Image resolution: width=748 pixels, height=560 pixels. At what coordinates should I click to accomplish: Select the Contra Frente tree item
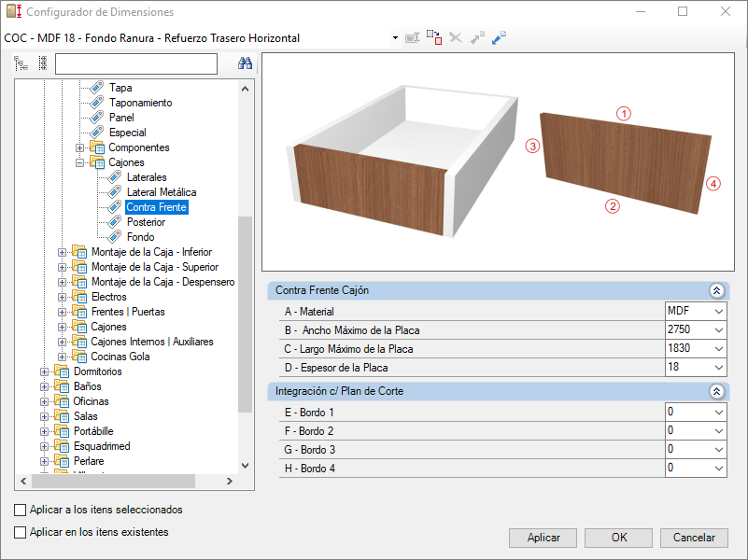point(157,207)
